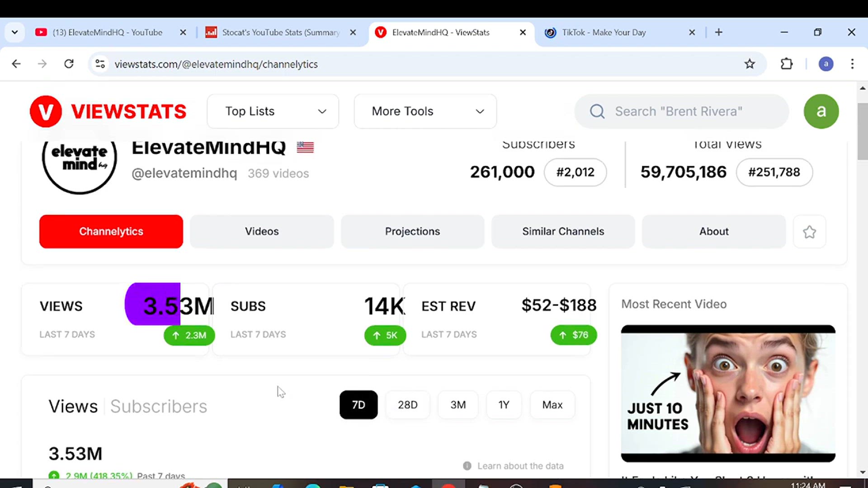Go to the Similar Channels tab

563,231
